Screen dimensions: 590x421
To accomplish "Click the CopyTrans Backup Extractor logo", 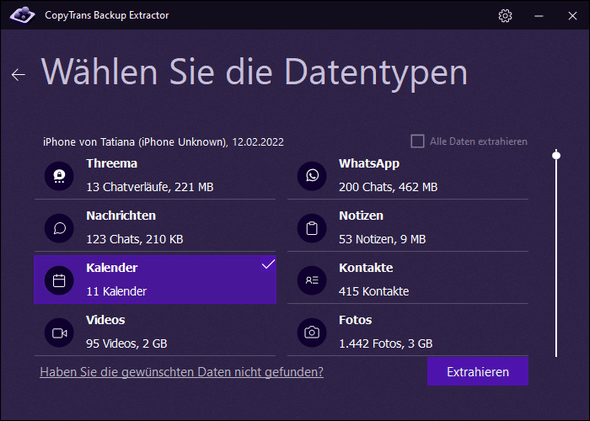I will coord(22,15).
